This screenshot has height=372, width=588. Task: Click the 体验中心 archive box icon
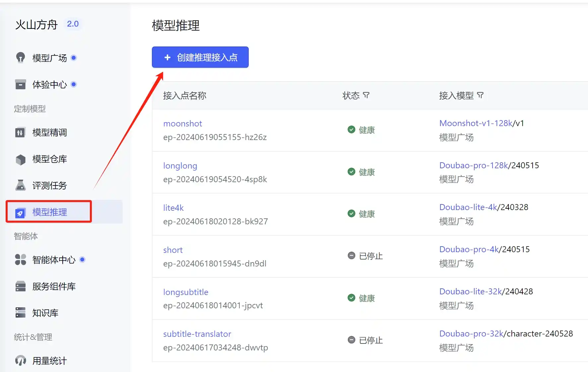(x=21, y=84)
